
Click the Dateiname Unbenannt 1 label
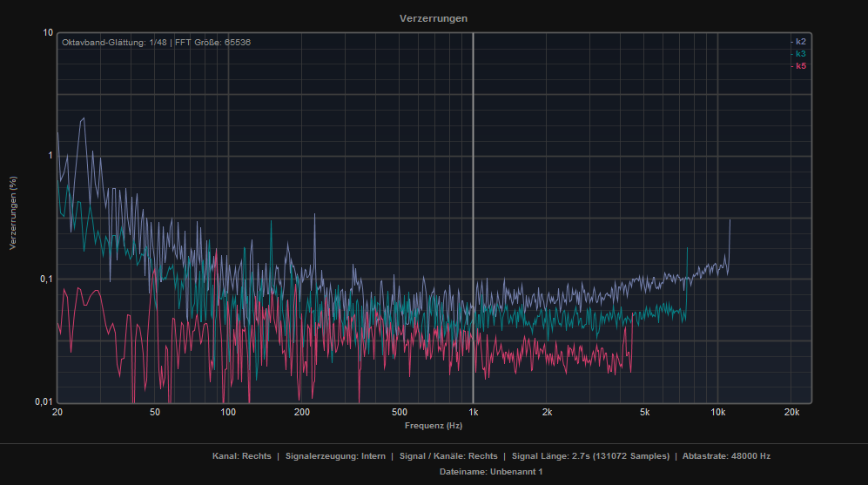[x=491, y=471]
